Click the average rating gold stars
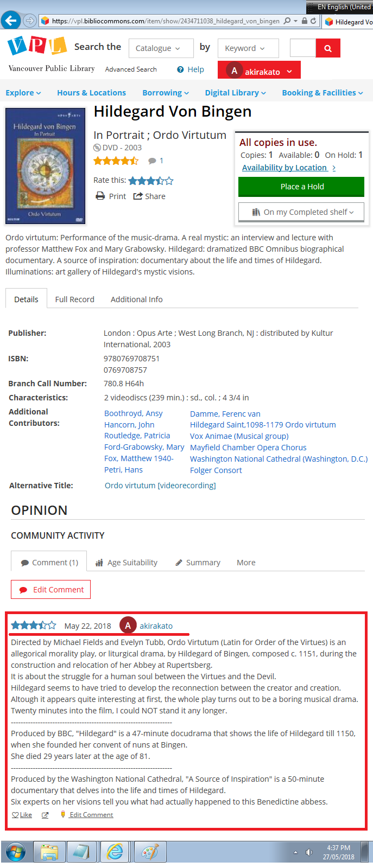Image resolution: width=373 pixels, height=868 pixels. (x=116, y=161)
